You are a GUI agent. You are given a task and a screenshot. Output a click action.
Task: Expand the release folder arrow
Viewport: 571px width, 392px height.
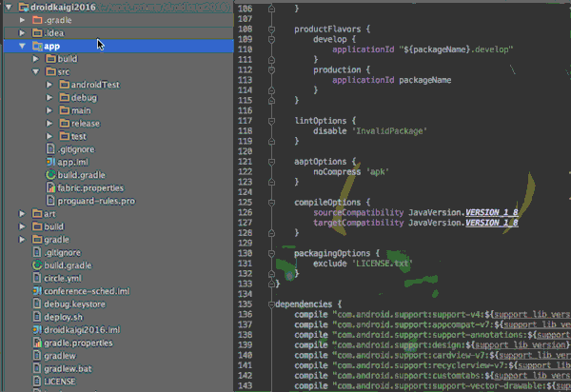pos(49,124)
